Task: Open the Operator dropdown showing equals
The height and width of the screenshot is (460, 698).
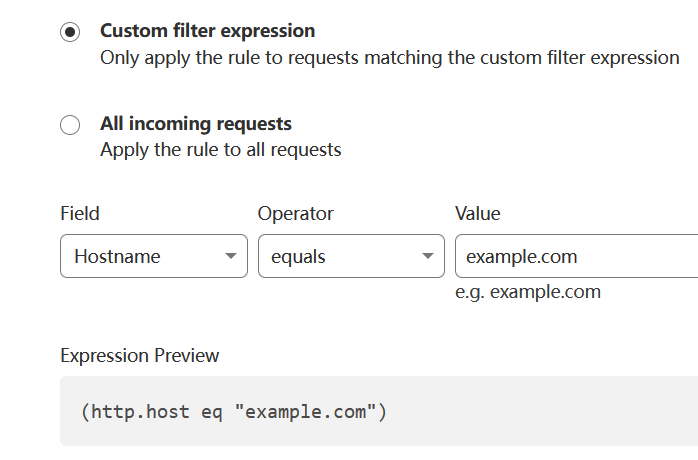Action: [351, 256]
